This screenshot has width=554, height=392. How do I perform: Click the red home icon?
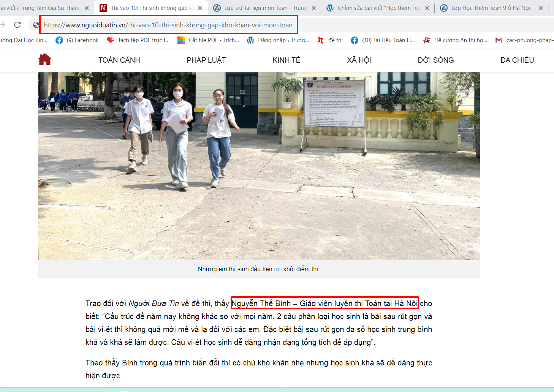point(45,60)
